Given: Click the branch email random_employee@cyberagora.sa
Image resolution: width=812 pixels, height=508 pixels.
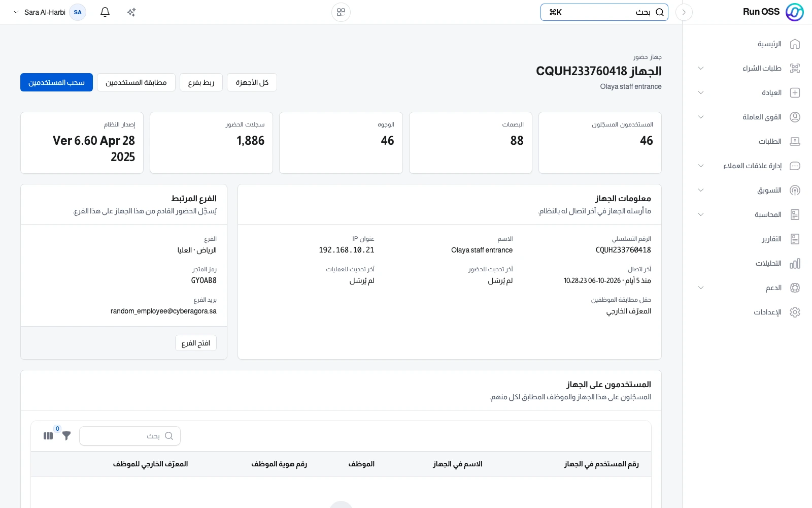Looking at the screenshot, I should tap(163, 311).
